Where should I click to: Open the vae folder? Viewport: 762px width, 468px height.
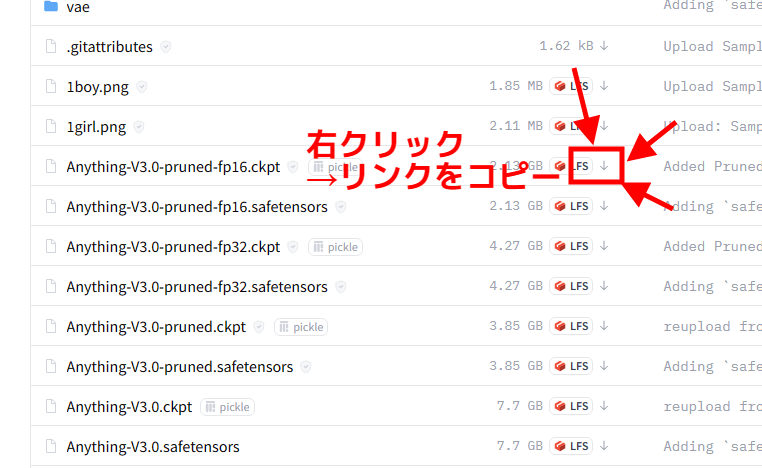pos(78,7)
